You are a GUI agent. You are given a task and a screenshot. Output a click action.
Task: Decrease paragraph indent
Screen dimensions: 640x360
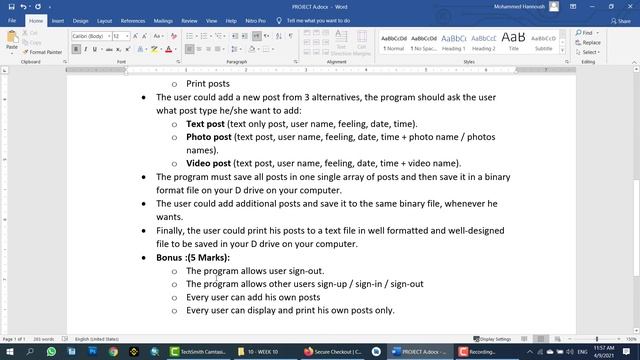(x=235, y=36)
